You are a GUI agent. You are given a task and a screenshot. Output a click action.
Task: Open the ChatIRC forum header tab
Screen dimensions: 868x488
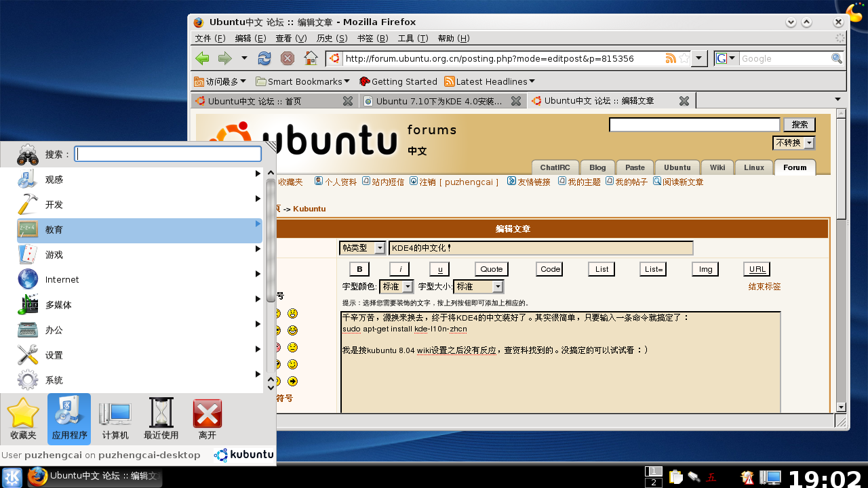(555, 167)
